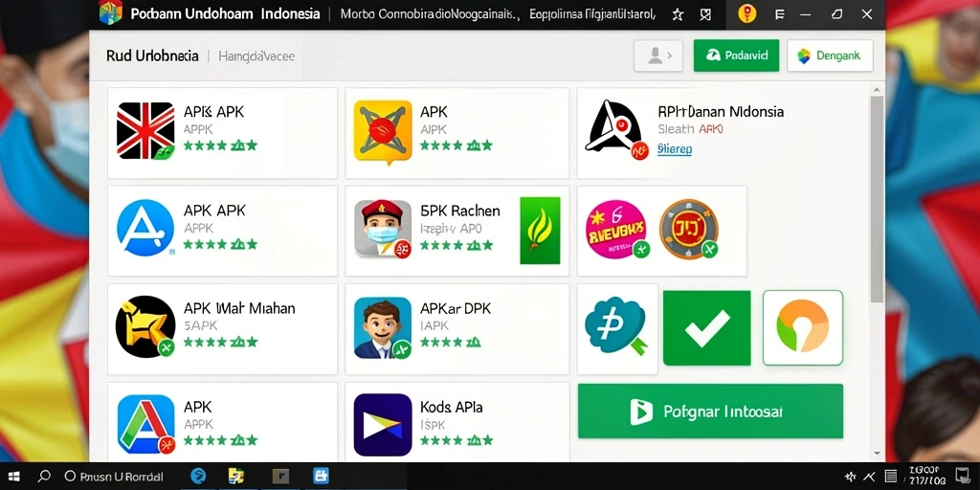
Task: Open the Union Jack flag app icon
Action: [x=145, y=131]
